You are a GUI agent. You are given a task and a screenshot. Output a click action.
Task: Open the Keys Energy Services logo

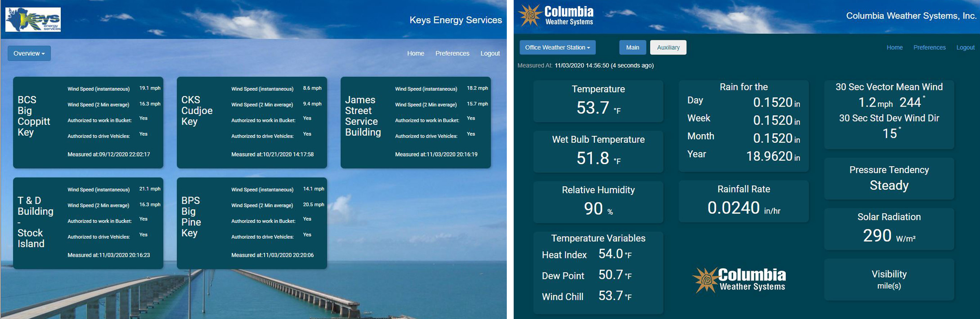click(x=33, y=20)
